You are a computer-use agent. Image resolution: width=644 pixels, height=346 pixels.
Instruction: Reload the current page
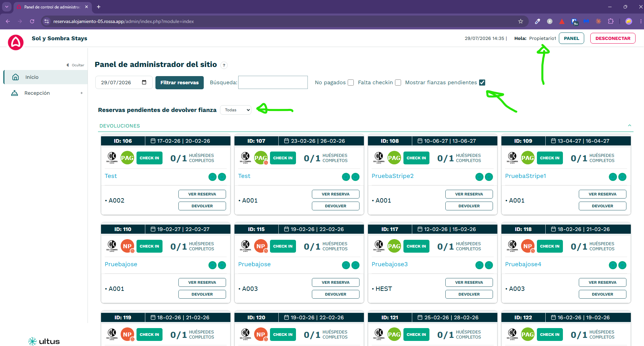32,21
